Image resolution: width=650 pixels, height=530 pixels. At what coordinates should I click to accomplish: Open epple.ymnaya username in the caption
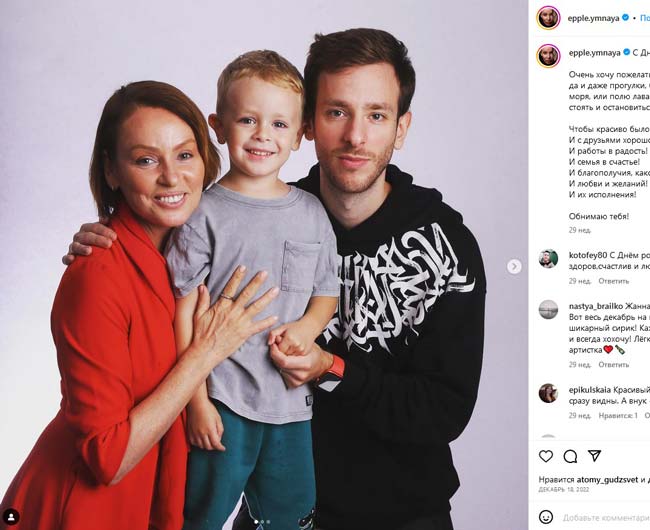pos(594,53)
